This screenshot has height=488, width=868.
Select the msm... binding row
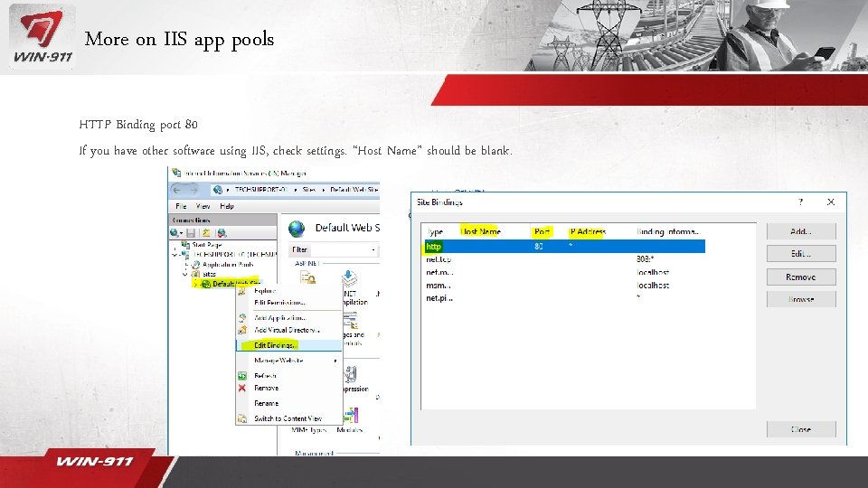coord(564,286)
